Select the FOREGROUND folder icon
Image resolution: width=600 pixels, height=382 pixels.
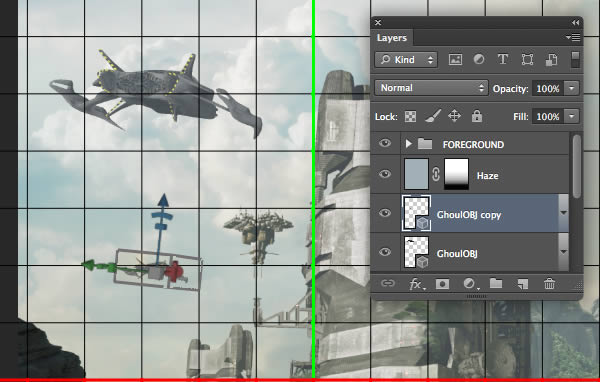coord(425,144)
